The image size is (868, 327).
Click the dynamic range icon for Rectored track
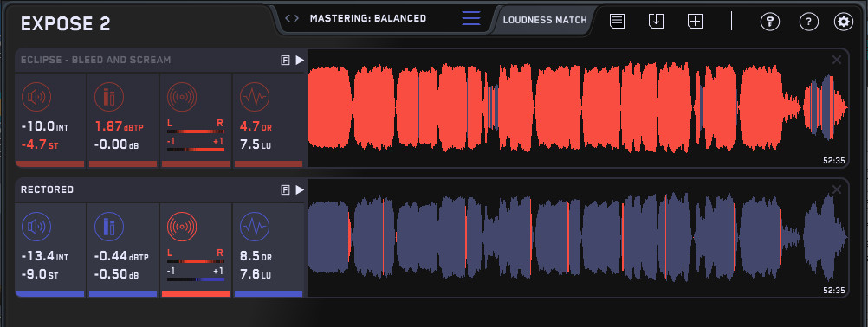click(x=254, y=227)
